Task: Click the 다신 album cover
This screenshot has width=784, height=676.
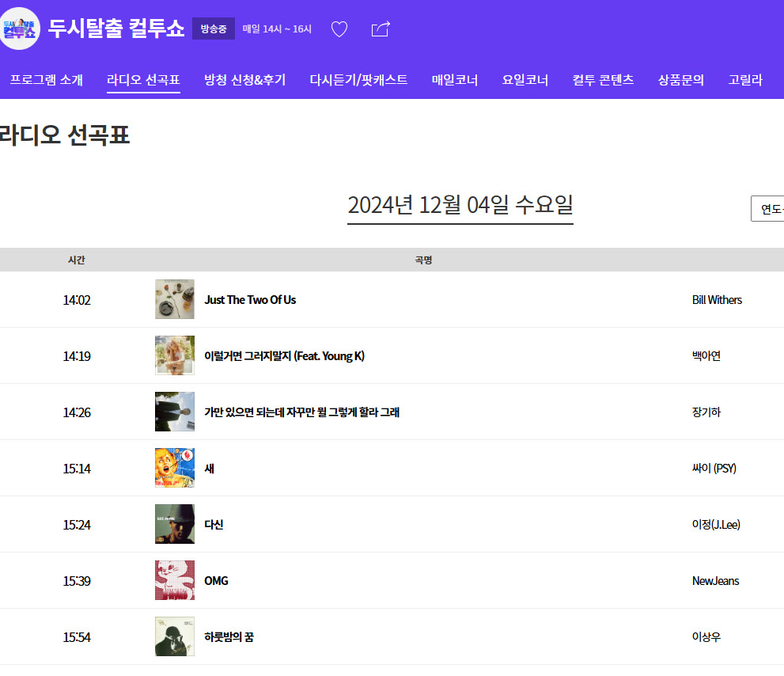Action: click(x=175, y=524)
